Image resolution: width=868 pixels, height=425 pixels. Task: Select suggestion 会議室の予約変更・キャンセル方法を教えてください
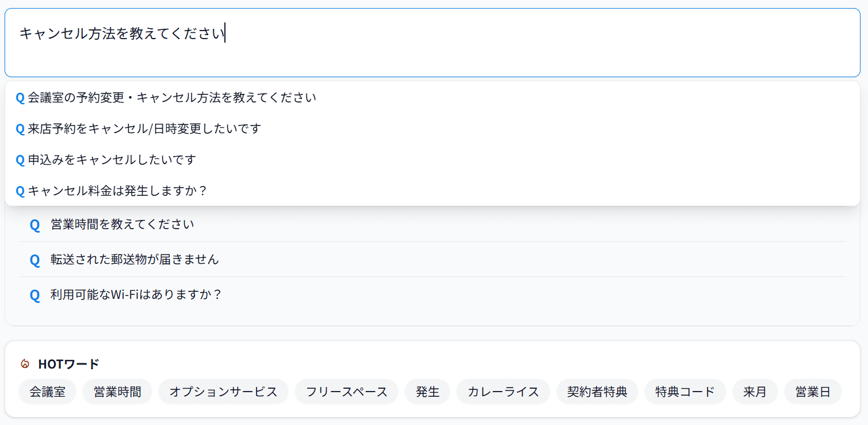172,98
